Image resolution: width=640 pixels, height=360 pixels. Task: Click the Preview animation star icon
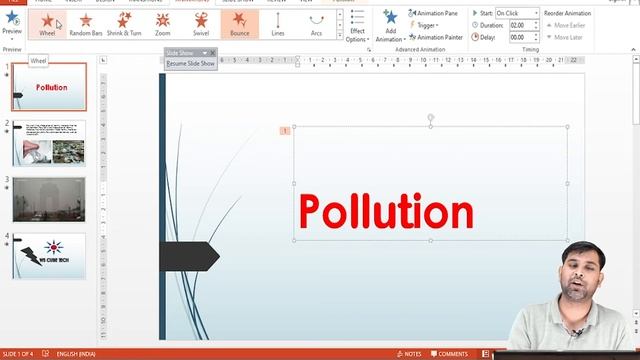pyautogui.click(x=12, y=18)
